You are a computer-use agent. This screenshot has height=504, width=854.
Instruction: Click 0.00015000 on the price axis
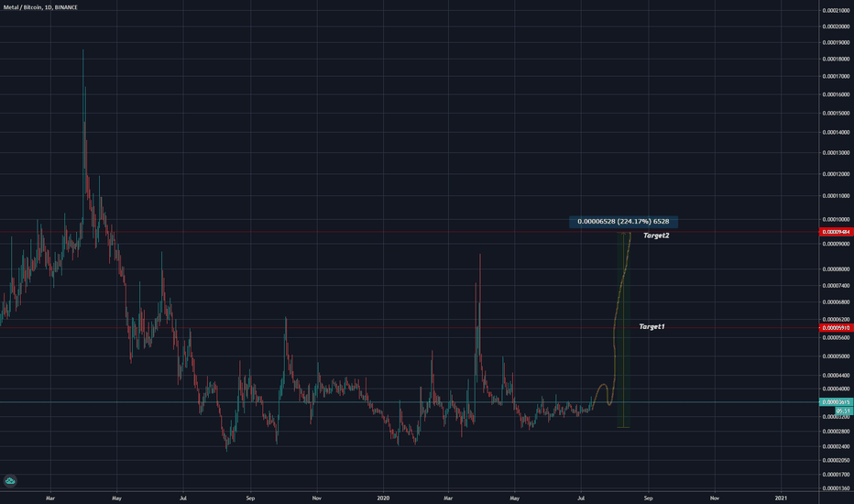tap(836, 114)
